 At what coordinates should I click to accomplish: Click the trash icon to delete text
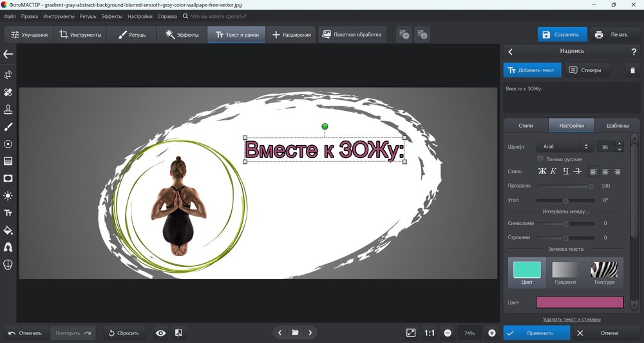[x=632, y=70]
